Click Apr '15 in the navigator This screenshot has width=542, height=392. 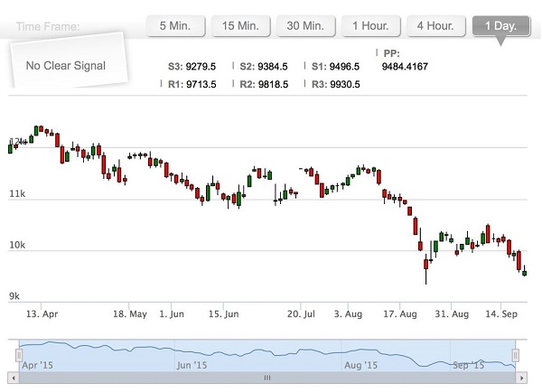(38, 365)
